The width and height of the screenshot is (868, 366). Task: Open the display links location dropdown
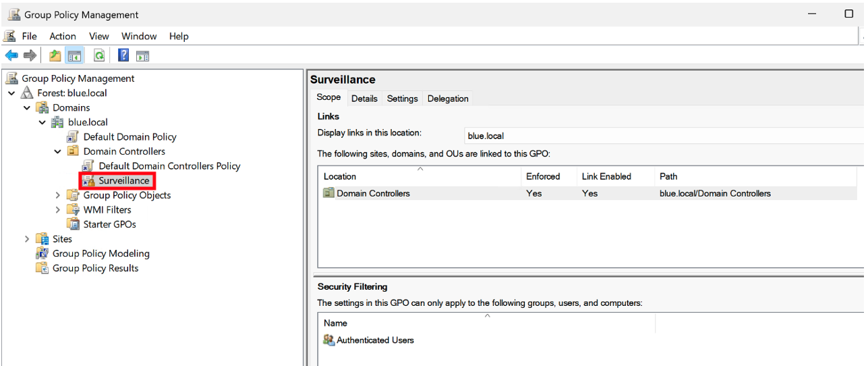tap(661, 136)
